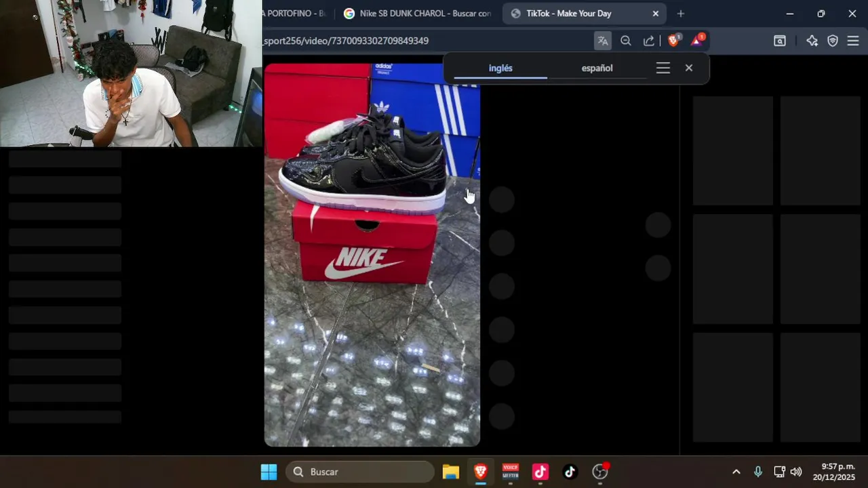Open Brave VPN shield icon
The image size is (868, 488).
833,41
